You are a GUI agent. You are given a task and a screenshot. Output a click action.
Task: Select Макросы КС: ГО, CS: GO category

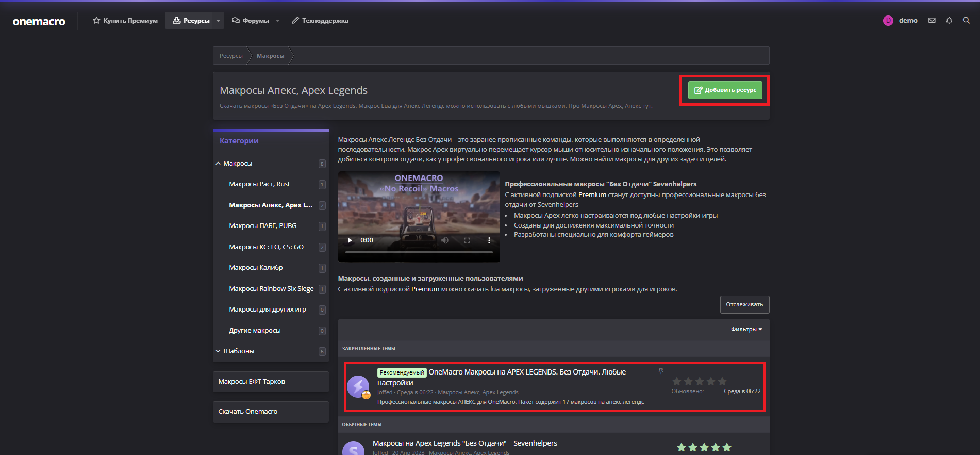point(267,247)
